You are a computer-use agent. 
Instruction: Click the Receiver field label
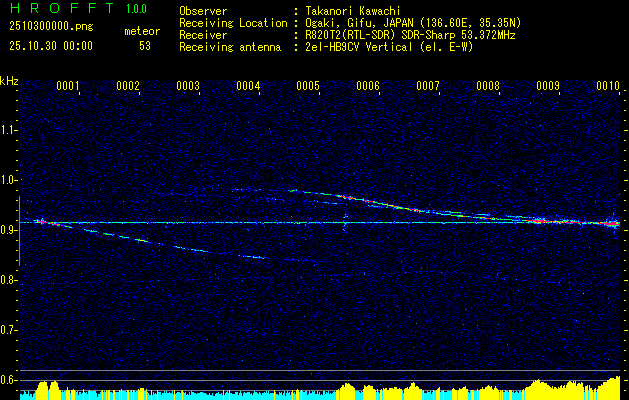(203, 35)
